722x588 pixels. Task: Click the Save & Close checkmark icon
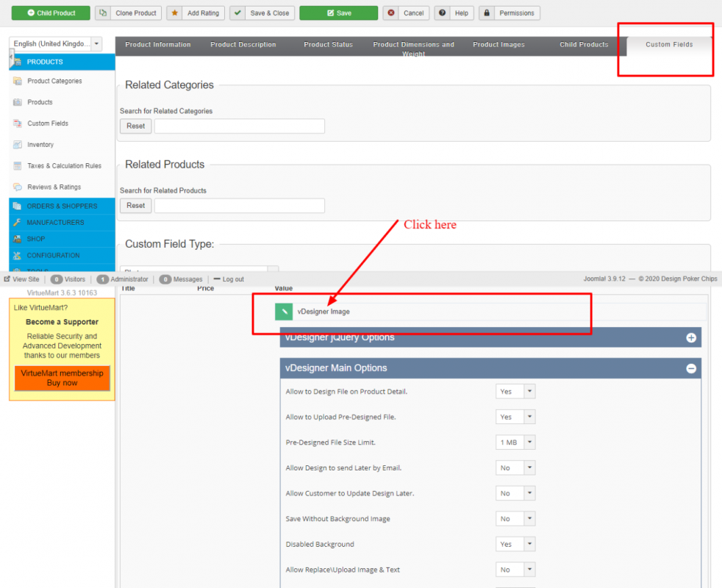pyautogui.click(x=237, y=13)
